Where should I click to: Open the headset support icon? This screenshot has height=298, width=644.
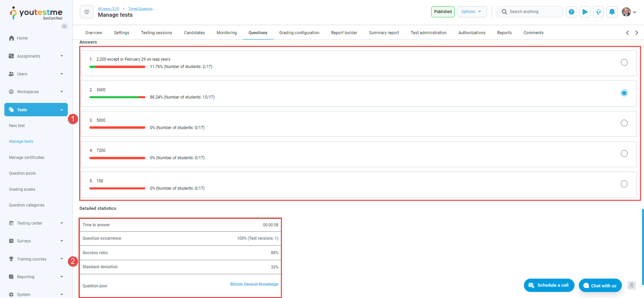(599, 12)
